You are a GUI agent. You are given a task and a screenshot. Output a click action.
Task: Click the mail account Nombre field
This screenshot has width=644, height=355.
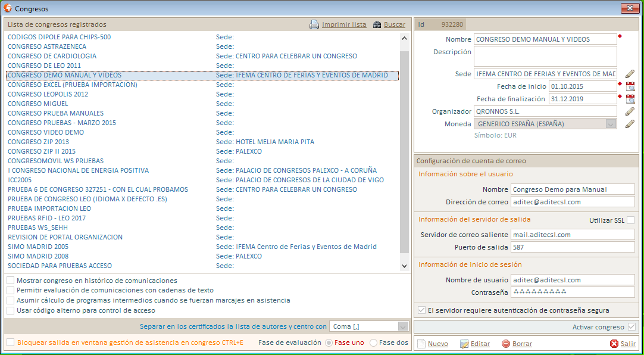[573, 189]
